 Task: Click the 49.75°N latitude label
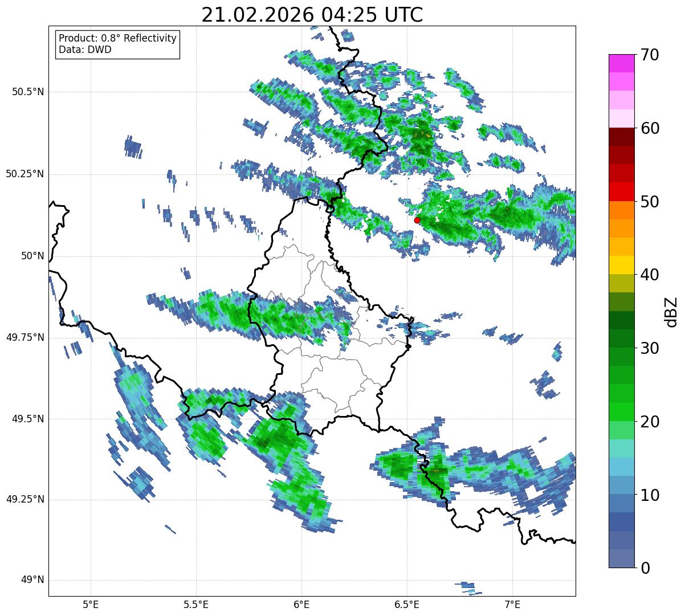click(x=25, y=337)
